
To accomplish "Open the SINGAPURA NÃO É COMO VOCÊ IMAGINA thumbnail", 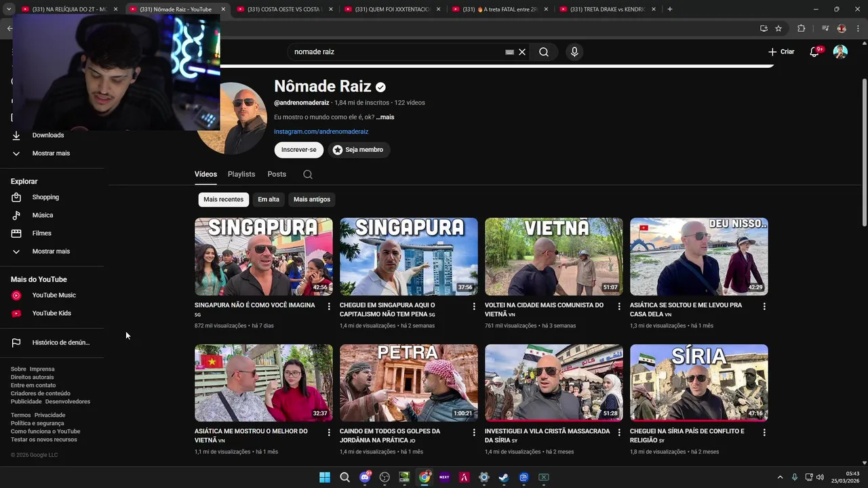I will click(x=264, y=256).
